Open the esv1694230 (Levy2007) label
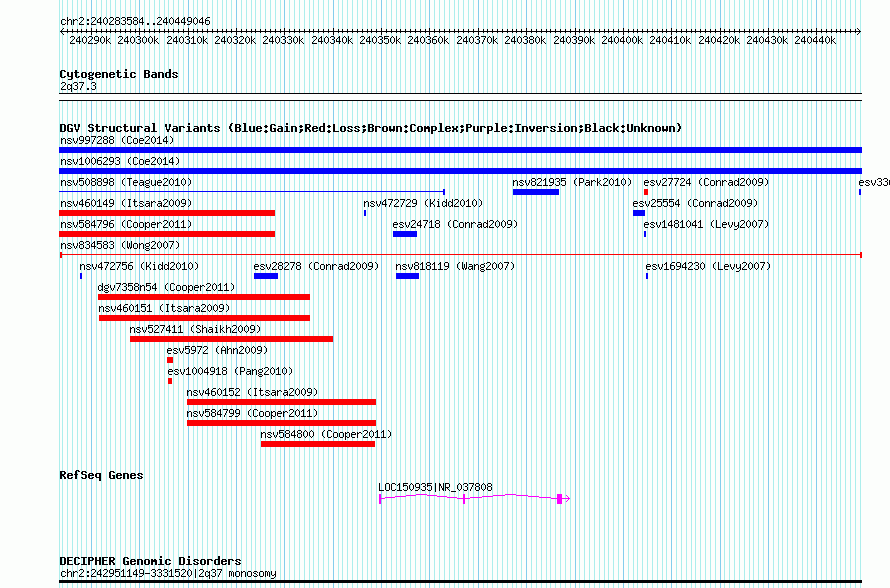The width and height of the screenshot is (890, 588). coord(708,266)
